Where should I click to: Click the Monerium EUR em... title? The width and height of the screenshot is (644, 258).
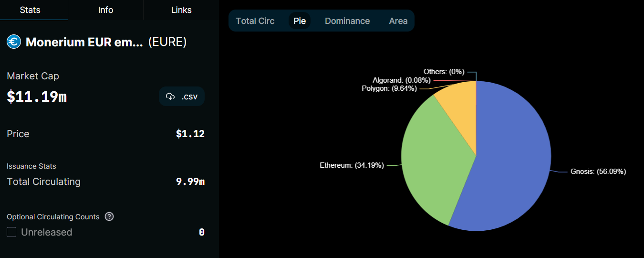pyautogui.click(x=84, y=42)
